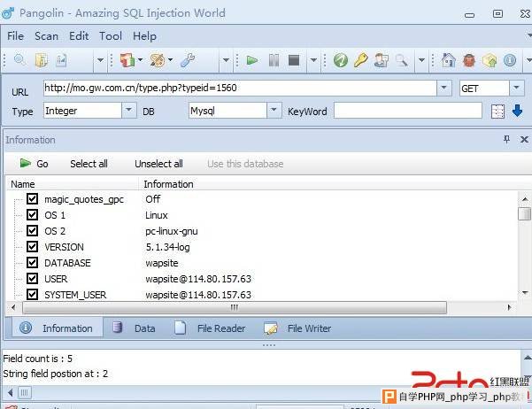Switch to the File Writer tab

[x=298, y=328]
